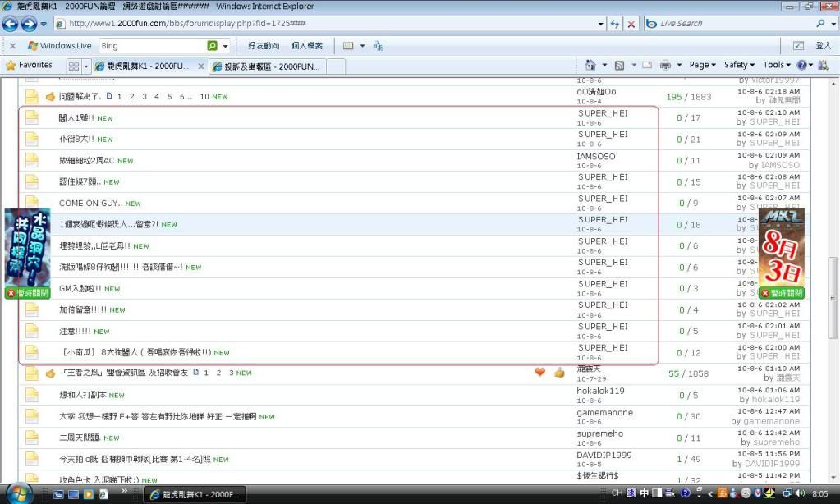Open the Favorites star button
Image resolution: width=840 pixels, height=504 pixels.
[x=29, y=65]
